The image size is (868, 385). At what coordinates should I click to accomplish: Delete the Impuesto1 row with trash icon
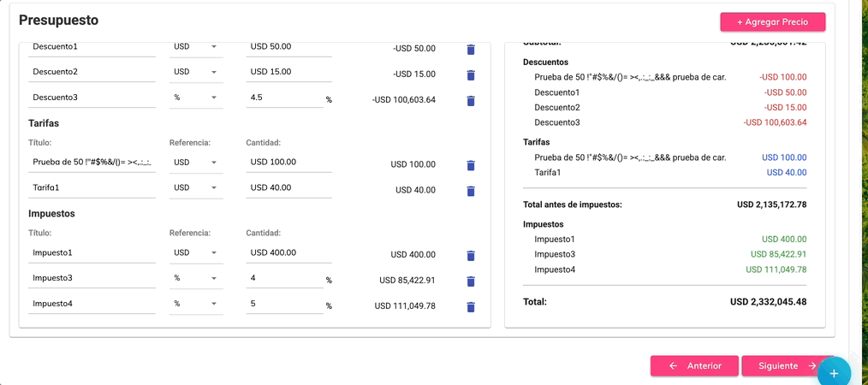[470, 255]
